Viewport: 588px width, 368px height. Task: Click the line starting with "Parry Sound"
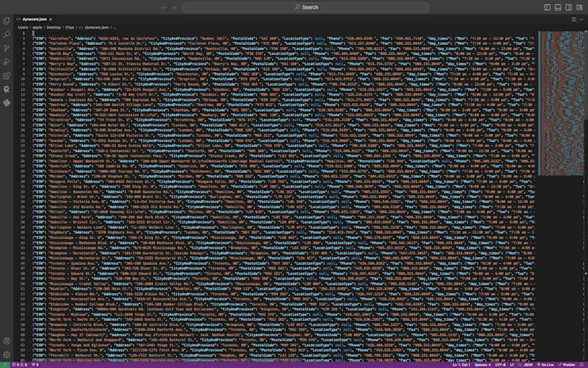(x=283, y=85)
